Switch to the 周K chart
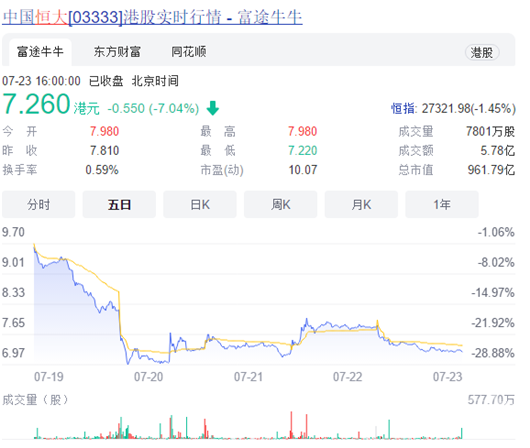 click(x=281, y=205)
